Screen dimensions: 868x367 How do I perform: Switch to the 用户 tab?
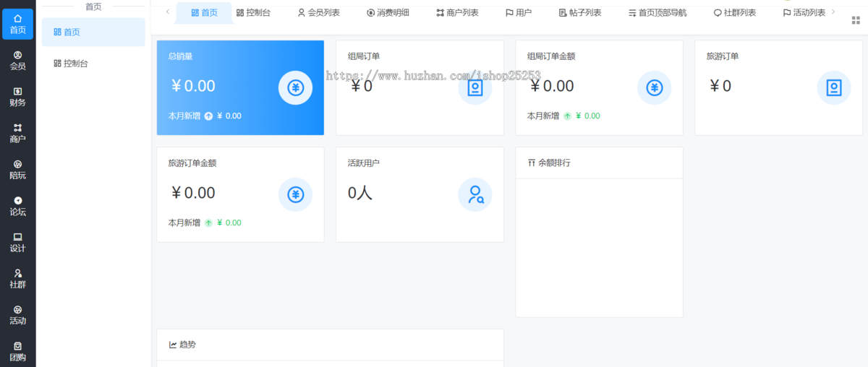(x=518, y=12)
